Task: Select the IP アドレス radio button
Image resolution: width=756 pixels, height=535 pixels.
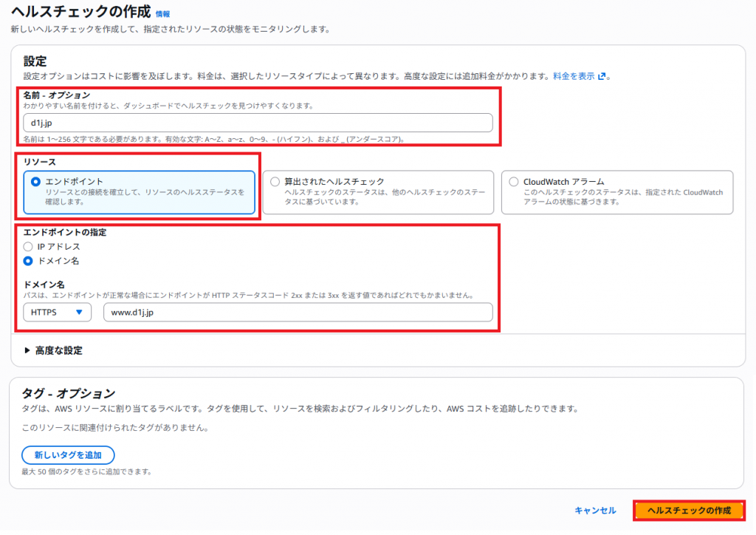Action: tap(28, 246)
